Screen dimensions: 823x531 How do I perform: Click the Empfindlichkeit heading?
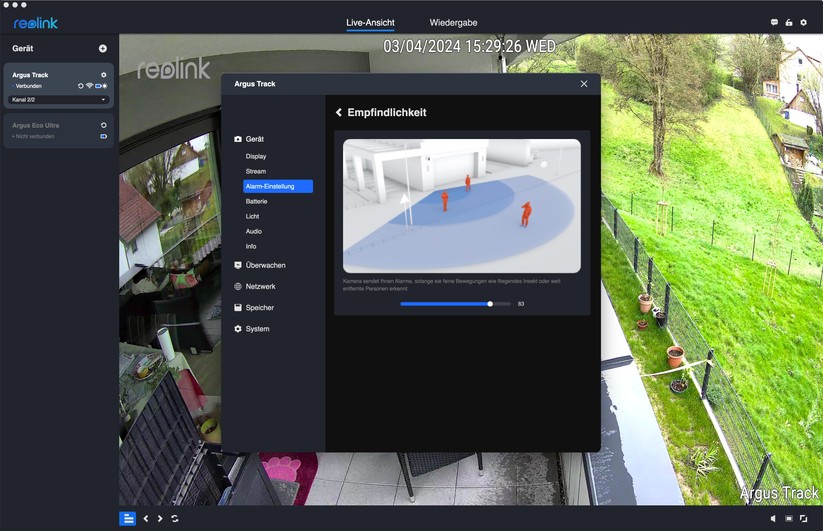click(x=387, y=112)
